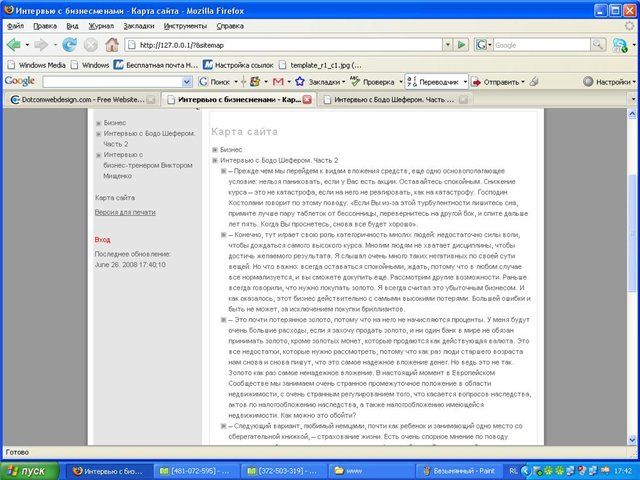Image resolution: width=640 pixels, height=480 pixels.
Task: Open the tab list dropdown arrow
Action: pyautogui.click(x=633, y=99)
